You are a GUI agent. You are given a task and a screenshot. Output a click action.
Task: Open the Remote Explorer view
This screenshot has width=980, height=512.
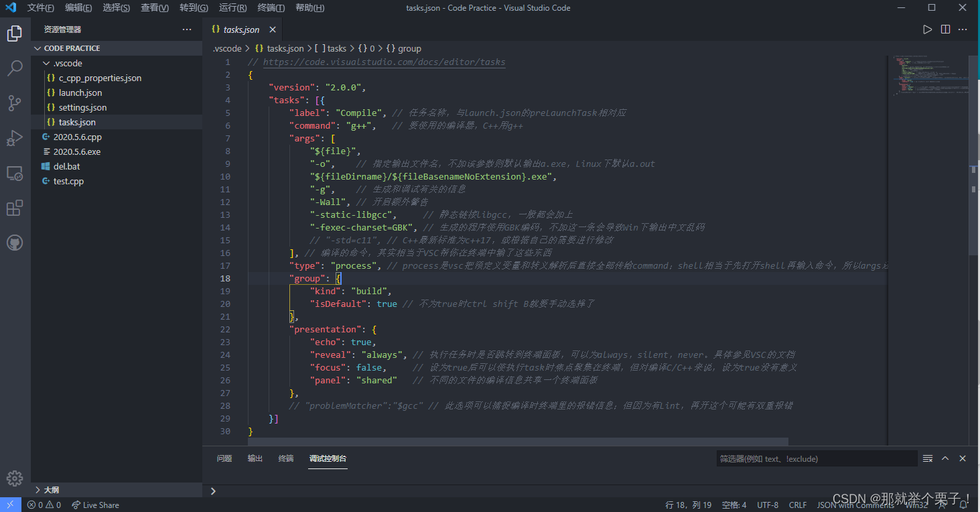point(15,173)
